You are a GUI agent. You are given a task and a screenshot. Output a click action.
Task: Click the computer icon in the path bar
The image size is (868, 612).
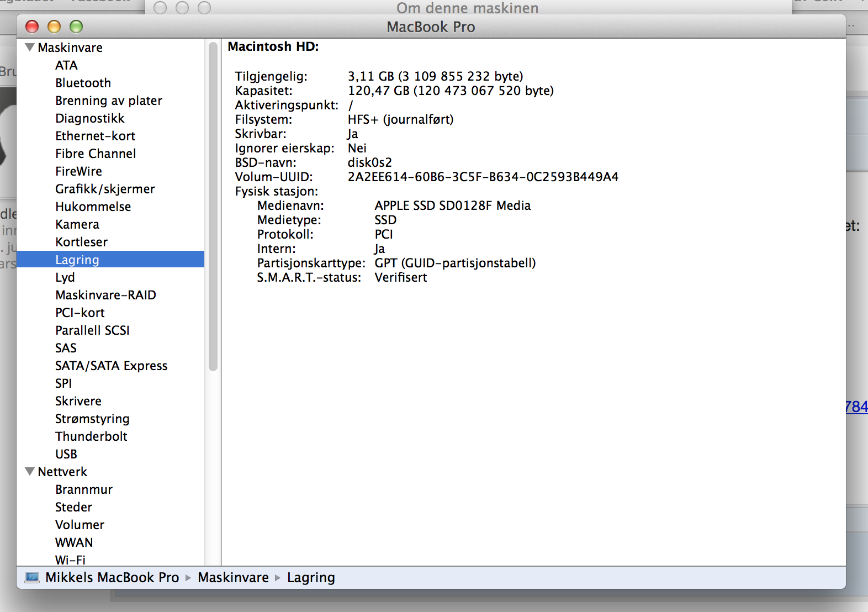click(x=33, y=577)
